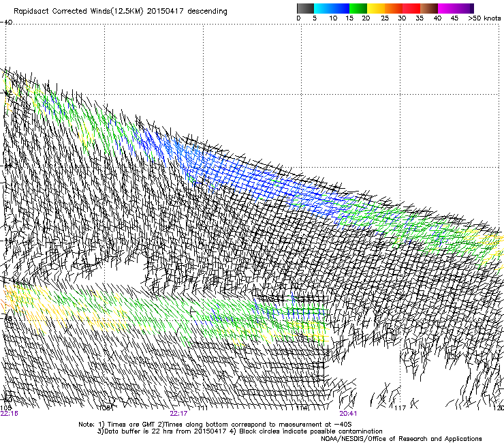Click the '25' legend scale value

pyautogui.click(x=385, y=18)
